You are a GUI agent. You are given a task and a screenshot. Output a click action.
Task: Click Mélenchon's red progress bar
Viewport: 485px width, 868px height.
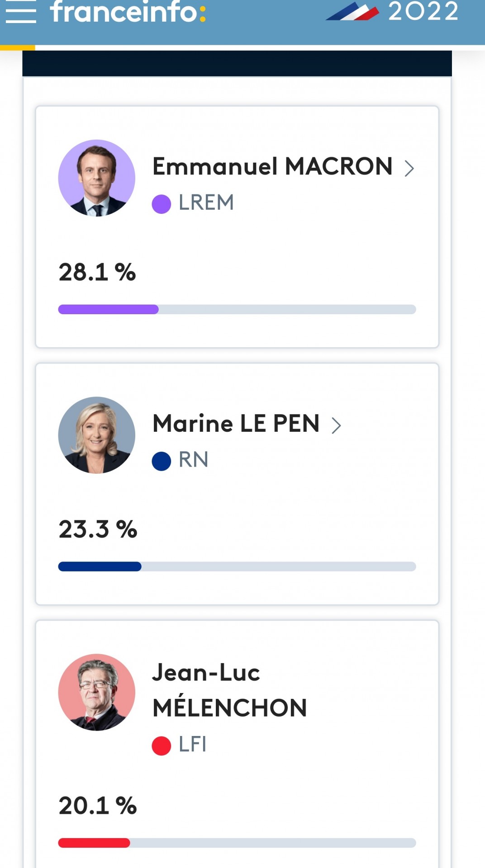[237, 843]
